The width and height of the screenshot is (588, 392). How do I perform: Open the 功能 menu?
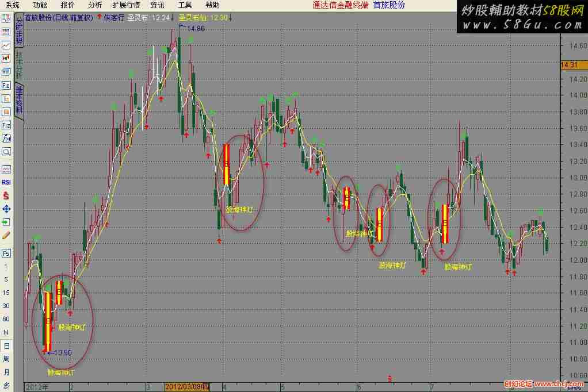40,5
